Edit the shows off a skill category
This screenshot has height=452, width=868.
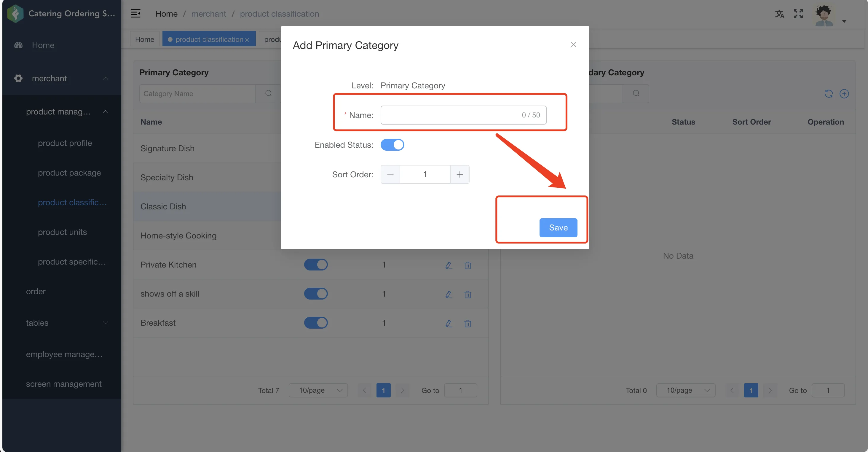tap(449, 294)
